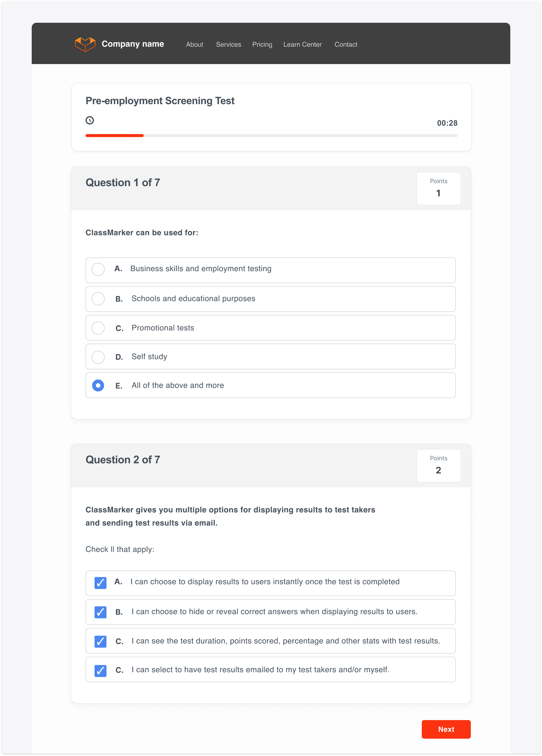The height and width of the screenshot is (756, 542).
Task: Toggle test results emailed checkbox
Action: (100, 670)
